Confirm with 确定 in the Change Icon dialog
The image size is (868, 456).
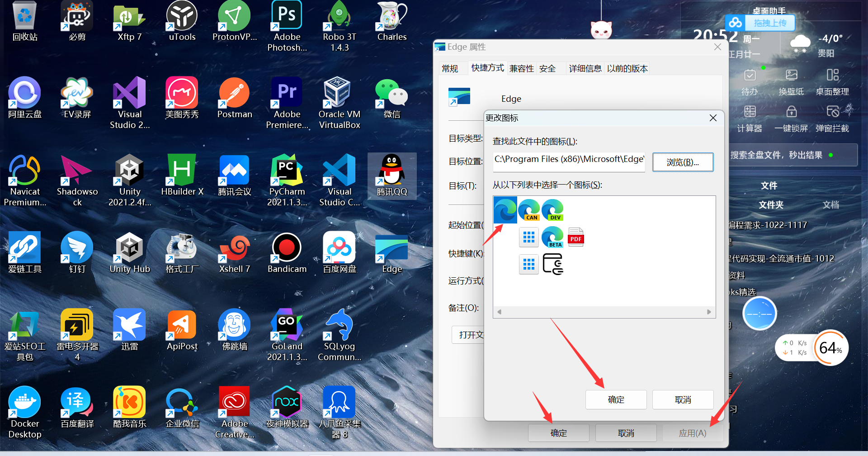616,399
